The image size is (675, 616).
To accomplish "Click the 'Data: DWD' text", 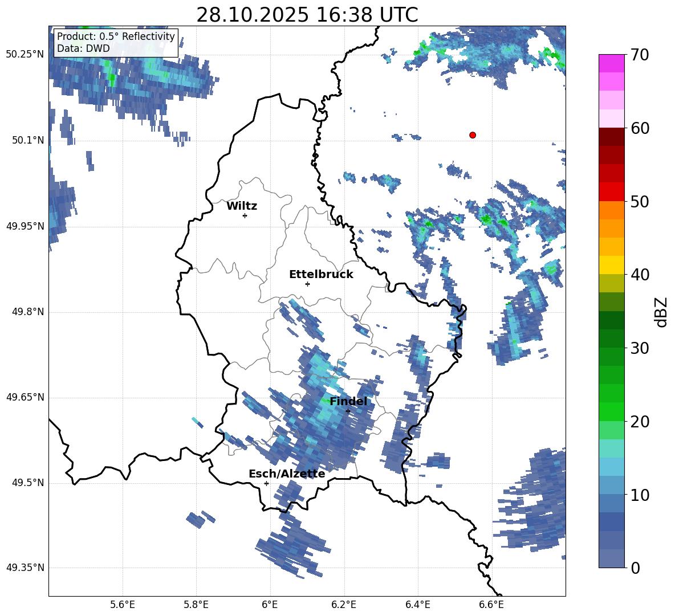I will coord(83,48).
